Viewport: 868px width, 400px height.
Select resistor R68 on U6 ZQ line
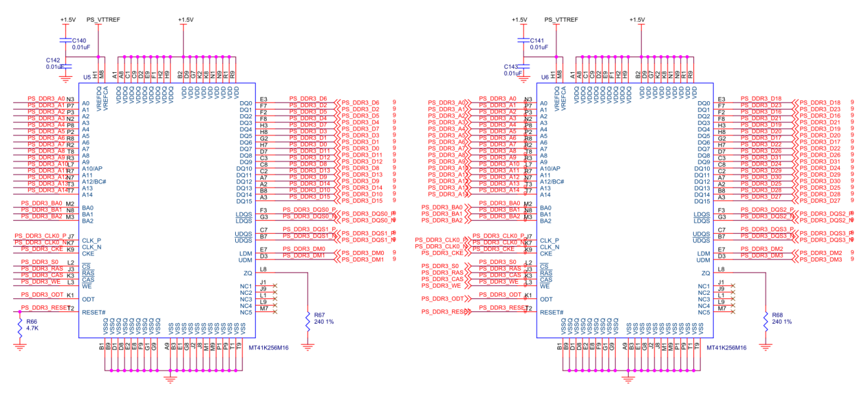765,321
